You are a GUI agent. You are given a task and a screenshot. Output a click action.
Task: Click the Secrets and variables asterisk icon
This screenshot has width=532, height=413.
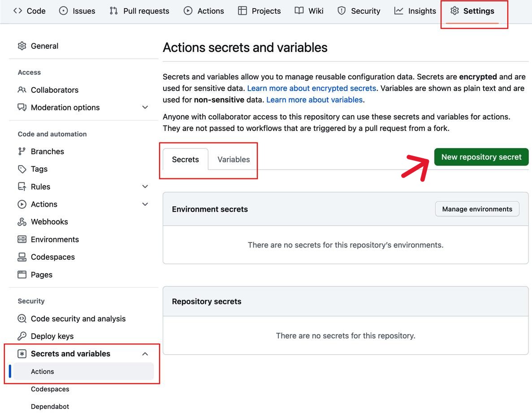point(22,354)
